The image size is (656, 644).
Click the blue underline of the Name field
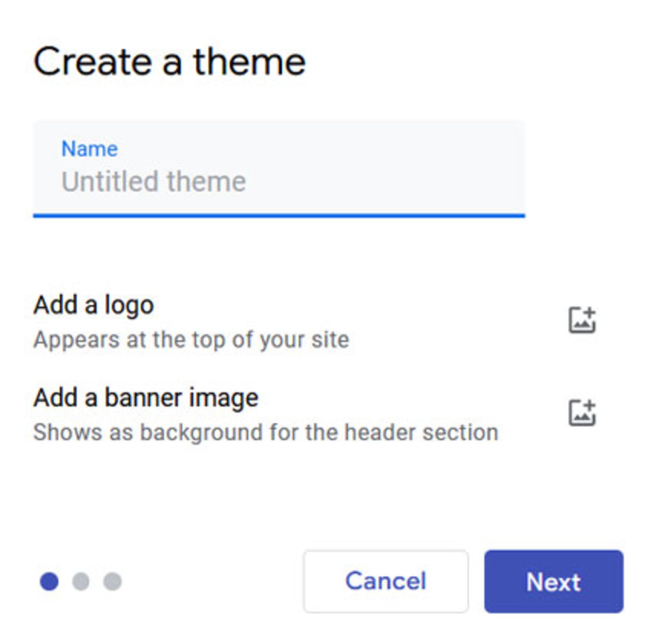279,216
